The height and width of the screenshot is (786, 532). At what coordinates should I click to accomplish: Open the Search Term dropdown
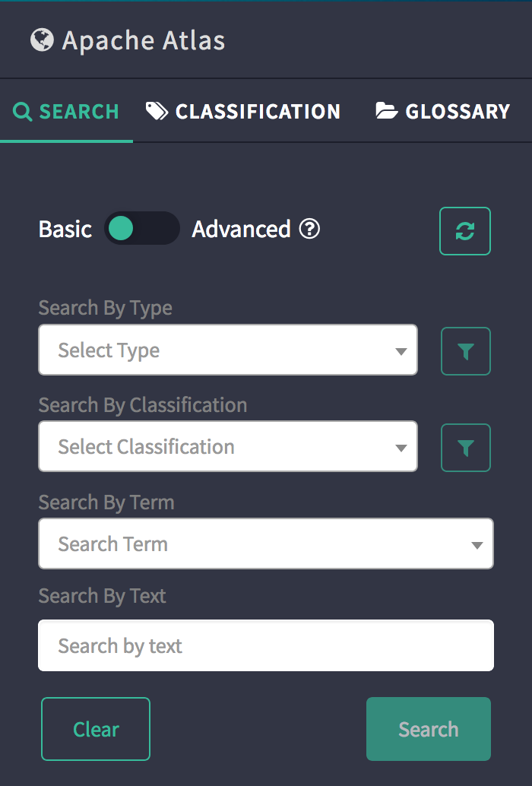pyautogui.click(x=265, y=544)
